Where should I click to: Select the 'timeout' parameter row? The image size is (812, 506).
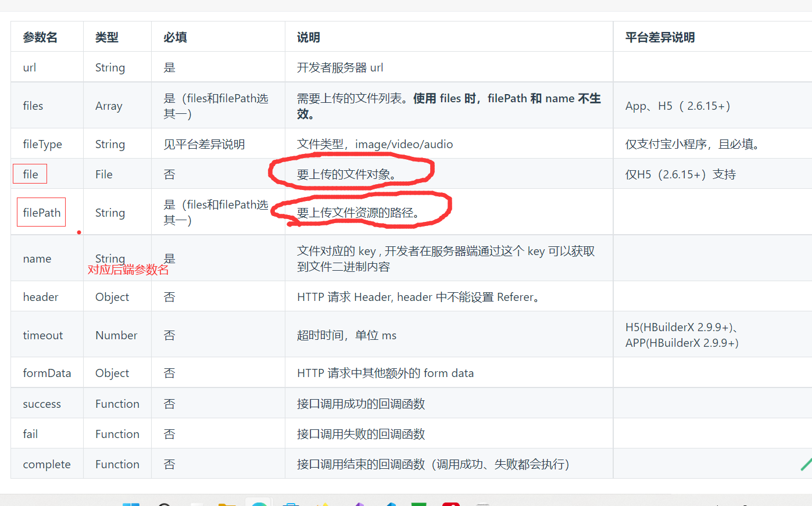[x=43, y=335]
